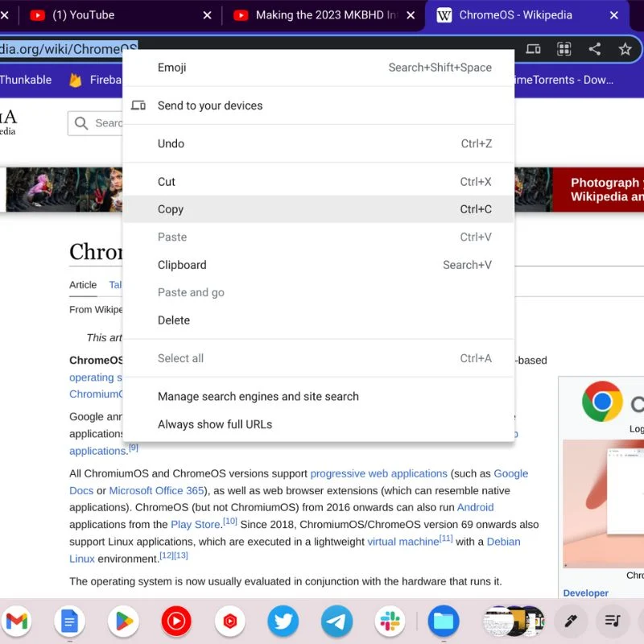
Task: Open Manage search engines and site search
Action: pyautogui.click(x=318, y=396)
